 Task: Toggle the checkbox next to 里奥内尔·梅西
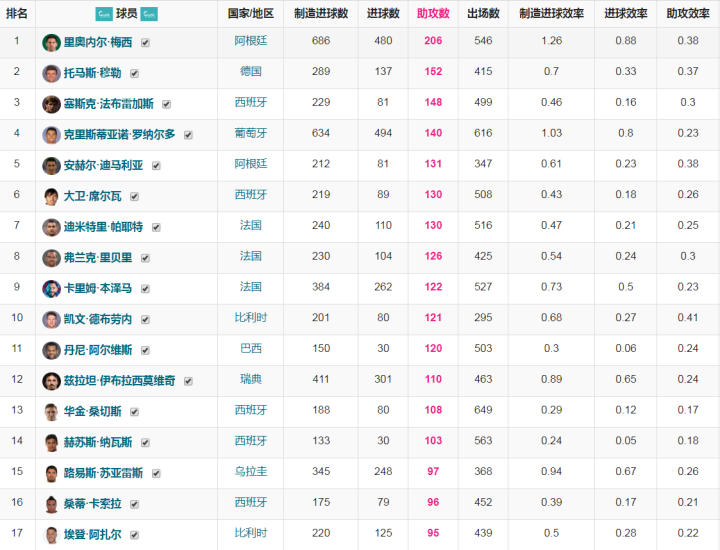pos(146,43)
